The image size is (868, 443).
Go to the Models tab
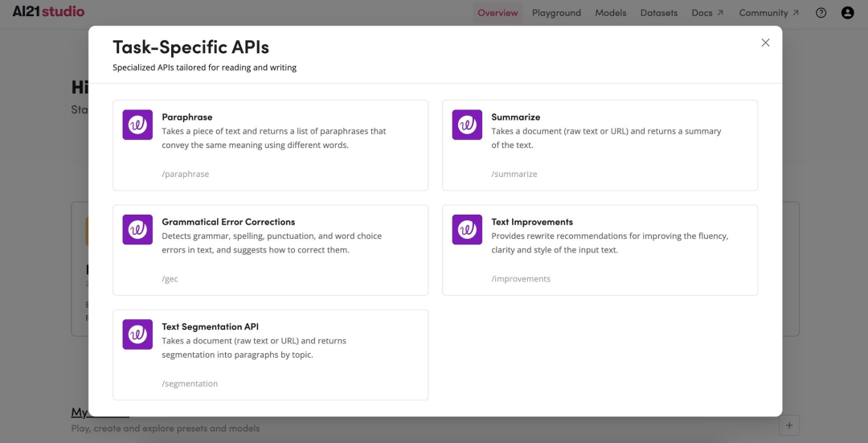(611, 13)
